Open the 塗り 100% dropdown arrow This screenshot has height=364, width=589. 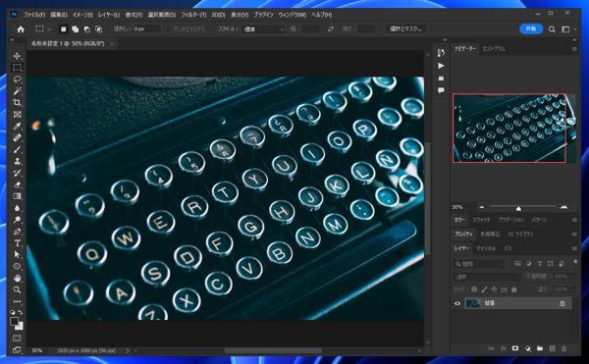[x=573, y=289]
